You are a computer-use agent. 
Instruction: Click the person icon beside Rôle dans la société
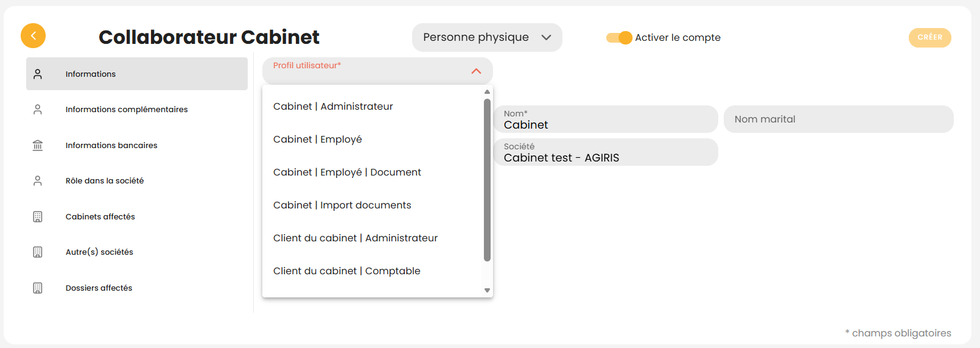[38, 181]
